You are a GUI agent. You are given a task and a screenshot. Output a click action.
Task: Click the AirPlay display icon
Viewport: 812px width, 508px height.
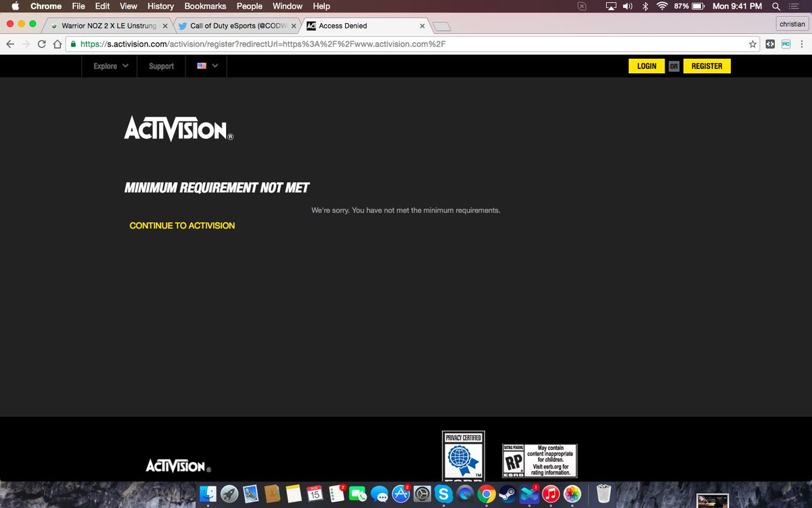[x=611, y=6]
